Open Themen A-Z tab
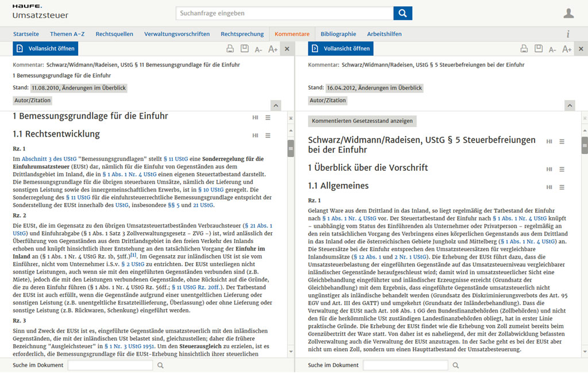 pyautogui.click(x=67, y=34)
